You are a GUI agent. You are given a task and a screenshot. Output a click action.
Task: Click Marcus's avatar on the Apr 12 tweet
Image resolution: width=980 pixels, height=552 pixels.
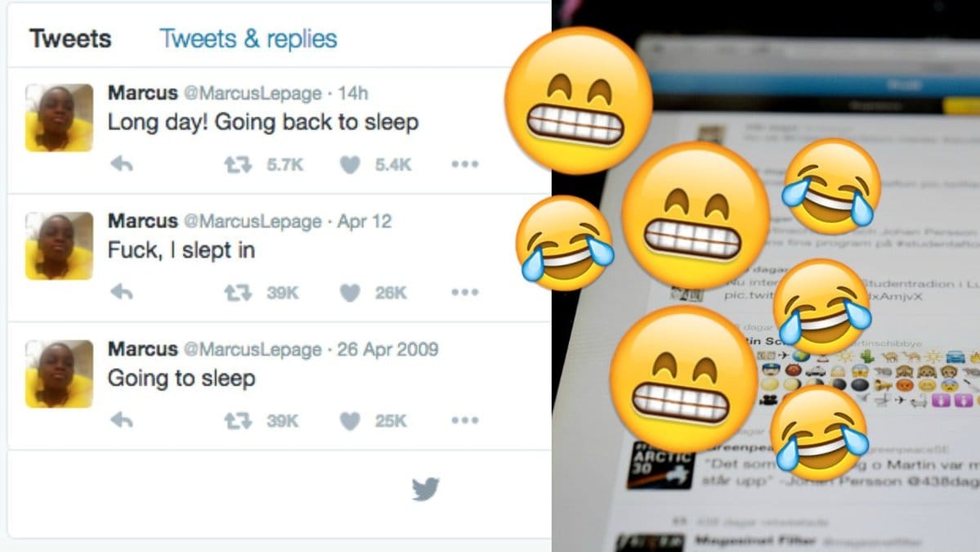[x=60, y=245]
